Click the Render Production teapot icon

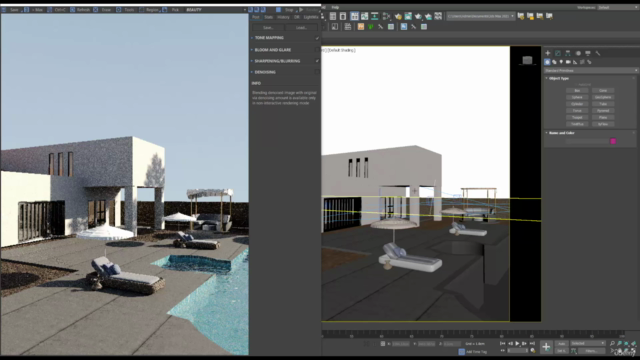click(418, 16)
